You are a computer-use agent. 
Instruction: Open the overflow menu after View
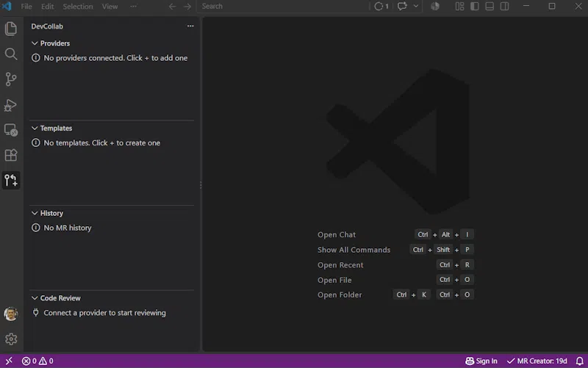click(134, 7)
